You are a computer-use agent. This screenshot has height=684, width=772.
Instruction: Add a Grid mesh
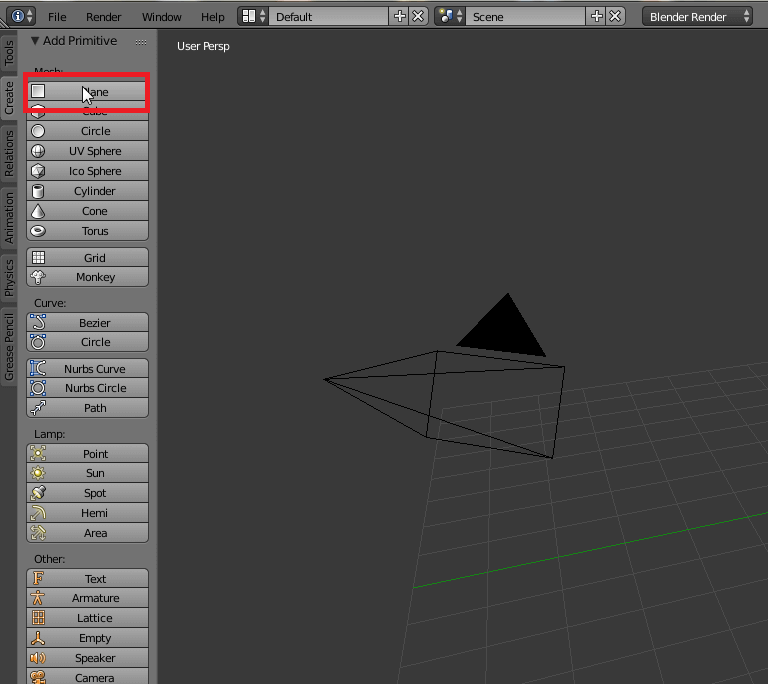pyautogui.click(x=87, y=258)
